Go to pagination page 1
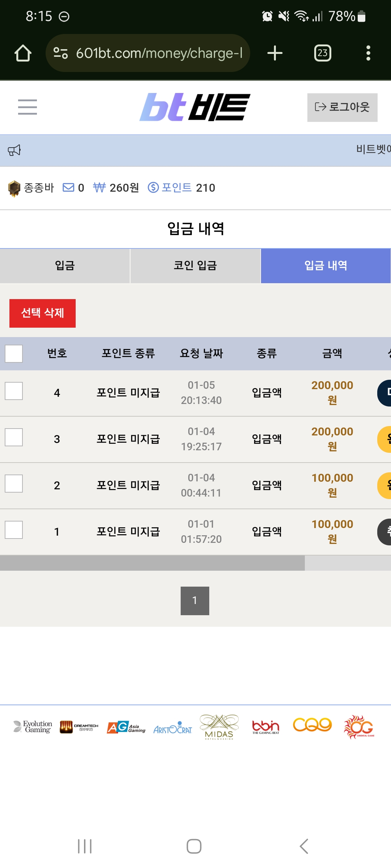The width and height of the screenshot is (391, 868). coord(195,601)
